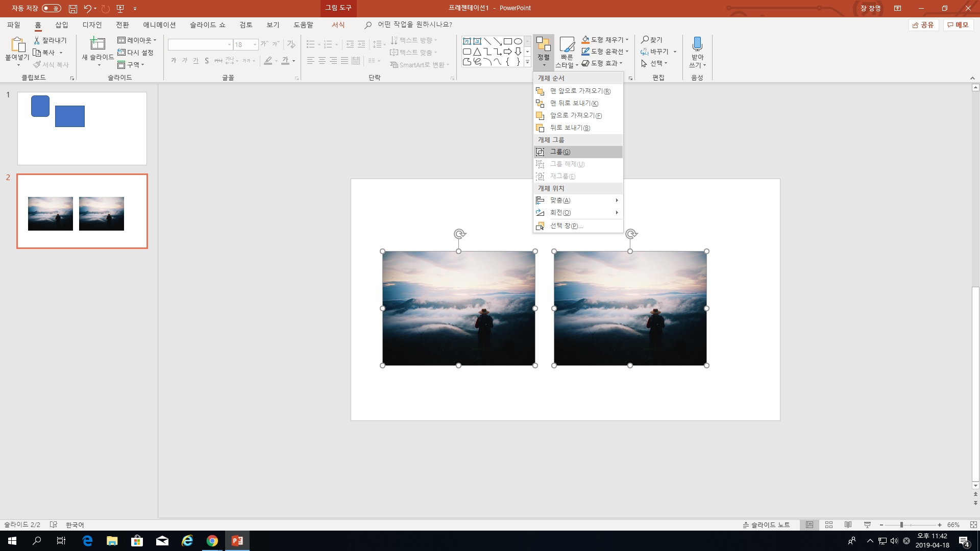Choose Send to Back (맨 뒤로 보내기)

tap(578, 103)
